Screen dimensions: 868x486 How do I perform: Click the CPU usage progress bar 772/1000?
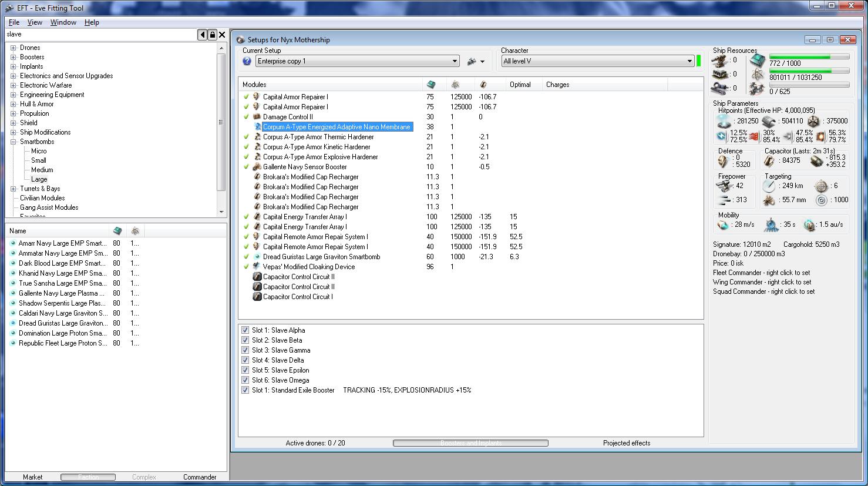pyautogui.click(x=809, y=57)
